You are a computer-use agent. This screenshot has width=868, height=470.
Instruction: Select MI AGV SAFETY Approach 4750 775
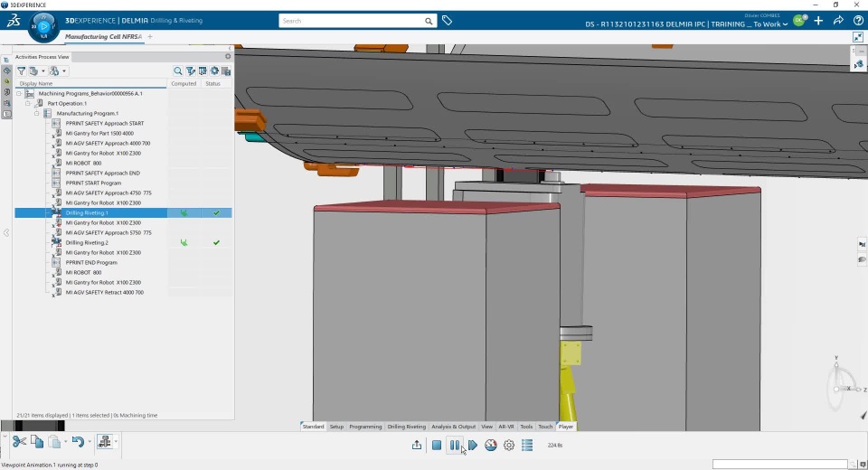[108, 193]
